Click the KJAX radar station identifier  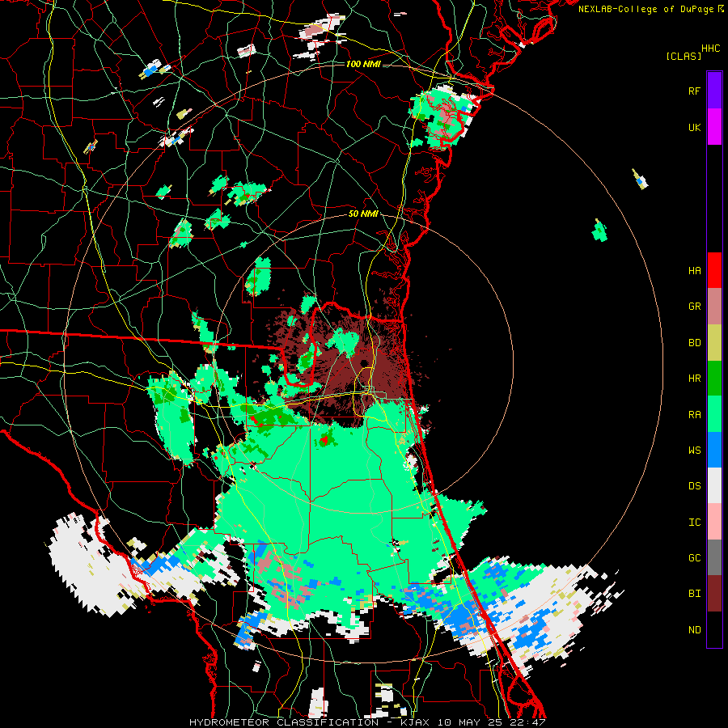415,722
